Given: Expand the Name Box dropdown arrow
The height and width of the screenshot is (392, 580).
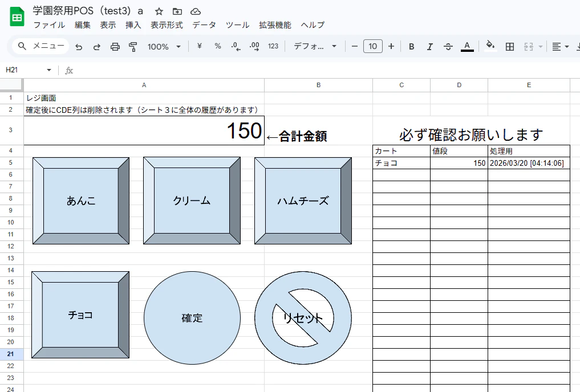Looking at the screenshot, I should tap(49, 70).
